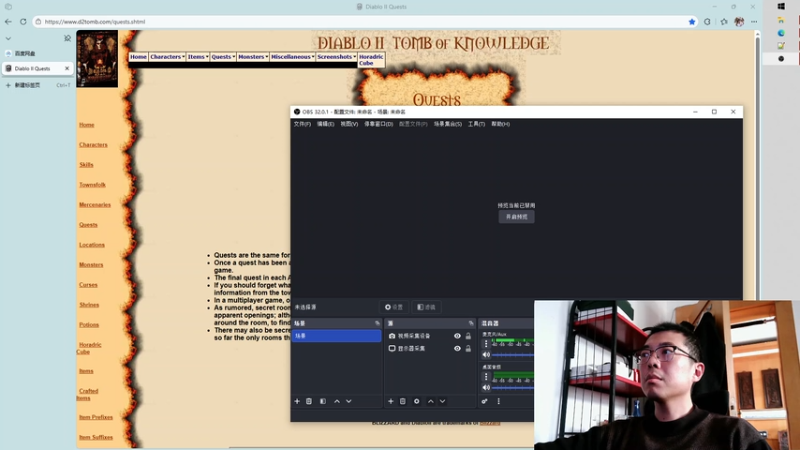Move scene down in OBS scenes panel
Image resolution: width=800 pixels, height=450 pixels.
[x=349, y=401]
